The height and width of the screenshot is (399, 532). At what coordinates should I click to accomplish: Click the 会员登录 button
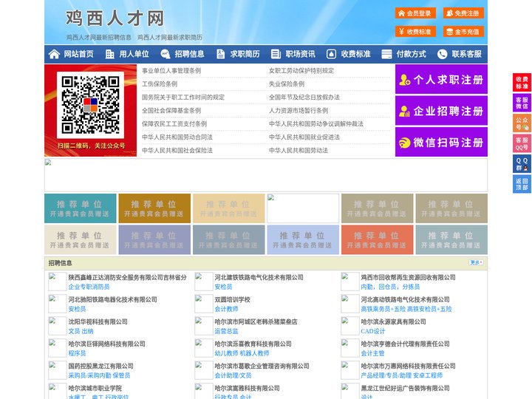[415, 13]
